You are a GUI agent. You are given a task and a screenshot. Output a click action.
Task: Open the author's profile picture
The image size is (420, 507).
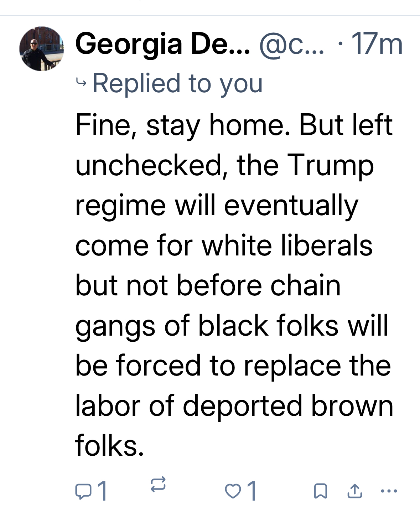pyautogui.click(x=42, y=48)
